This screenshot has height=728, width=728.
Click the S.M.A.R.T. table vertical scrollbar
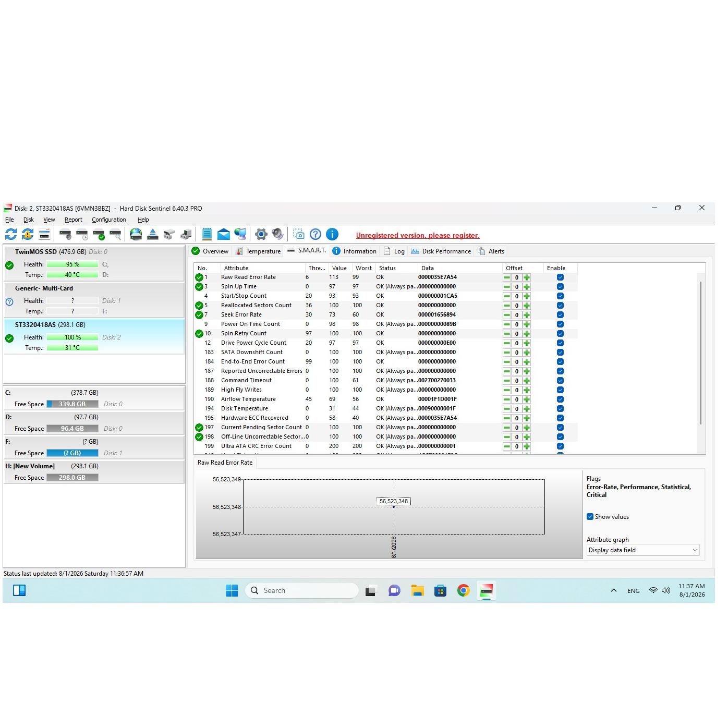[701, 353]
